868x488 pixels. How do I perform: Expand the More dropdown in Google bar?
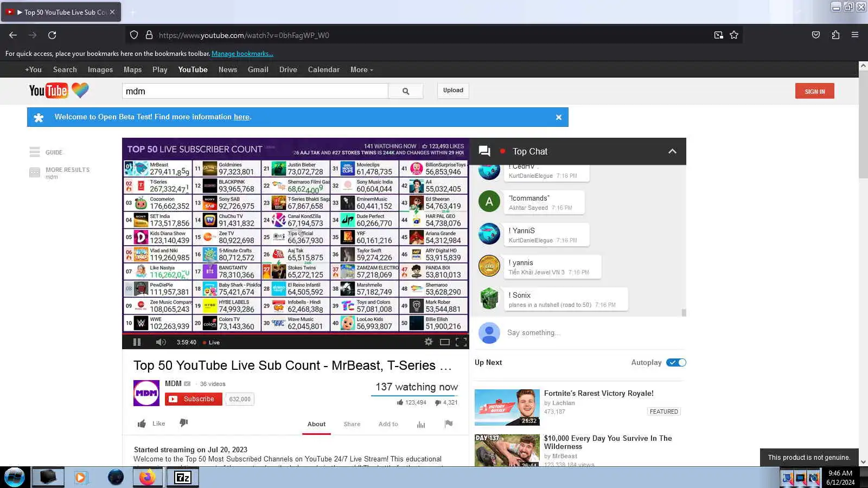click(361, 69)
